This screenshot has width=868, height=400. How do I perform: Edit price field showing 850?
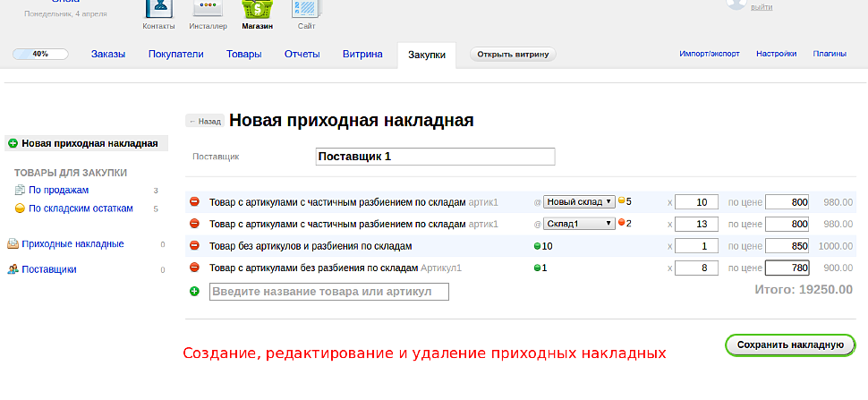[x=787, y=246]
